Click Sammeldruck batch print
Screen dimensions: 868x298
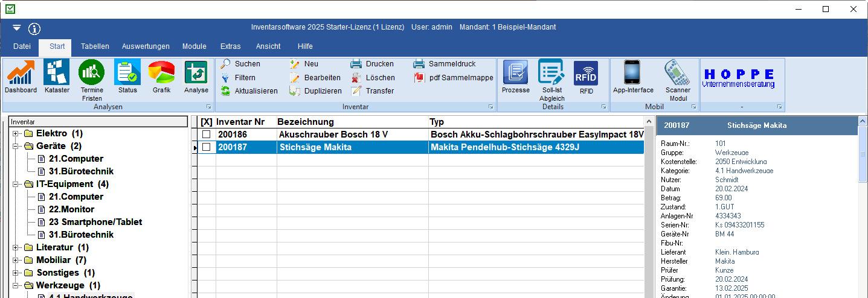click(445, 63)
